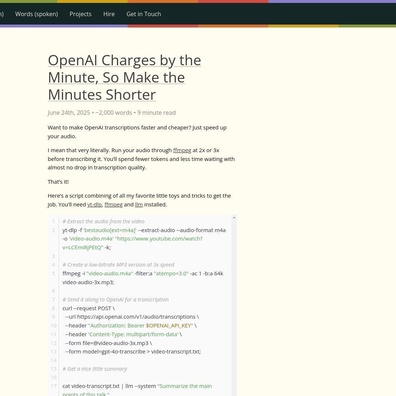The image size is (396, 396).
Task: Click the 'atempo=3.0' filter string
Action: pos(171,273)
